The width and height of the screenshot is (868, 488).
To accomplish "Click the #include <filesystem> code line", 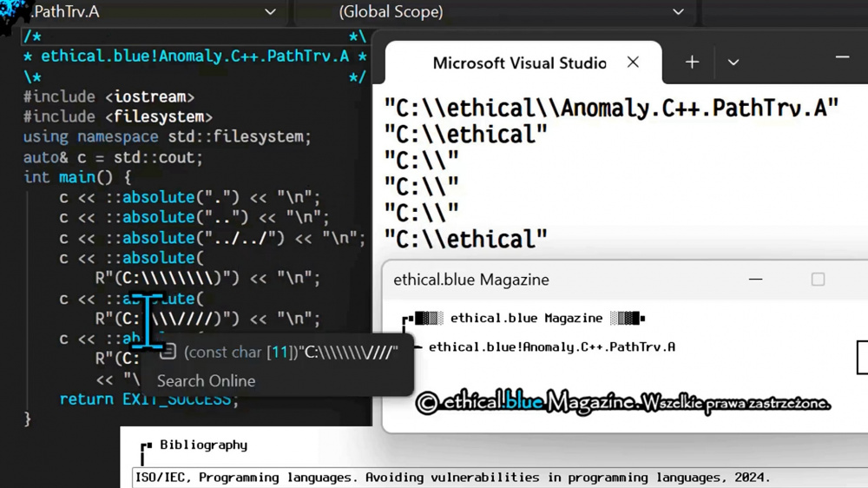I will 117,116.
